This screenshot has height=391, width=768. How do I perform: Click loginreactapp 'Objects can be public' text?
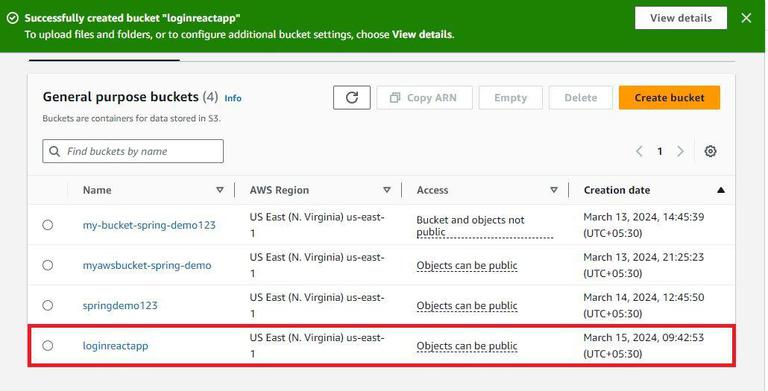click(467, 346)
